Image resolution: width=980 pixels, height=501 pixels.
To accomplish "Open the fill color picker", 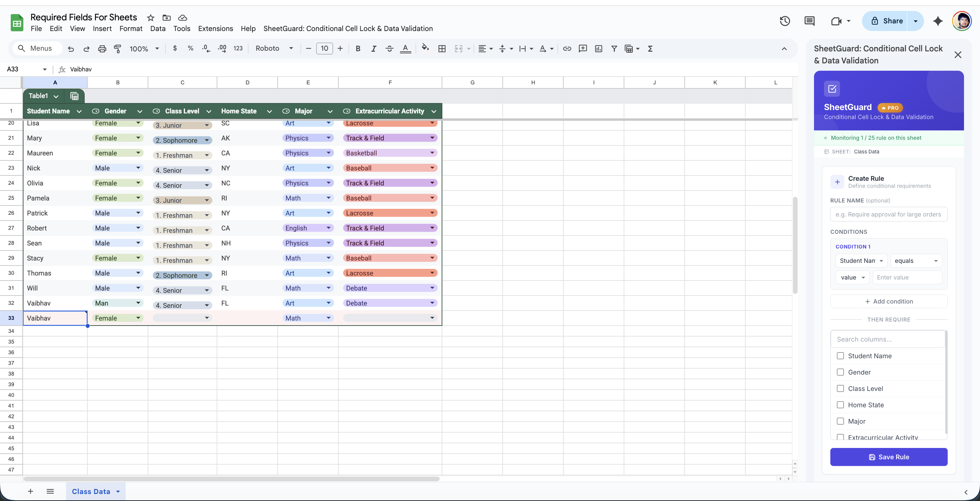I will click(x=425, y=48).
